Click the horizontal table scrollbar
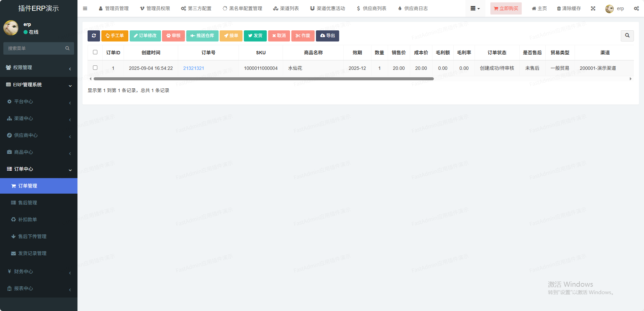 coord(263,79)
